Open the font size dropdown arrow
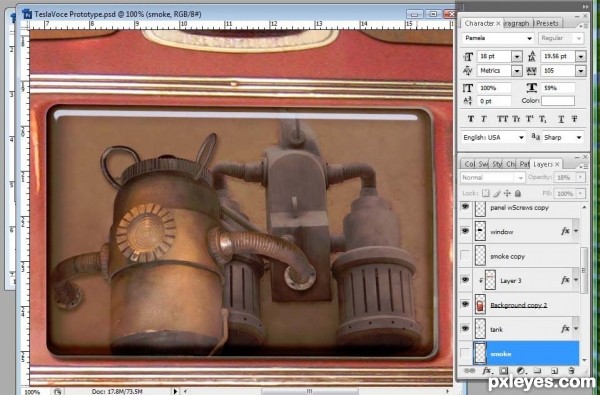This screenshot has height=395, width=600. point(517,57)
